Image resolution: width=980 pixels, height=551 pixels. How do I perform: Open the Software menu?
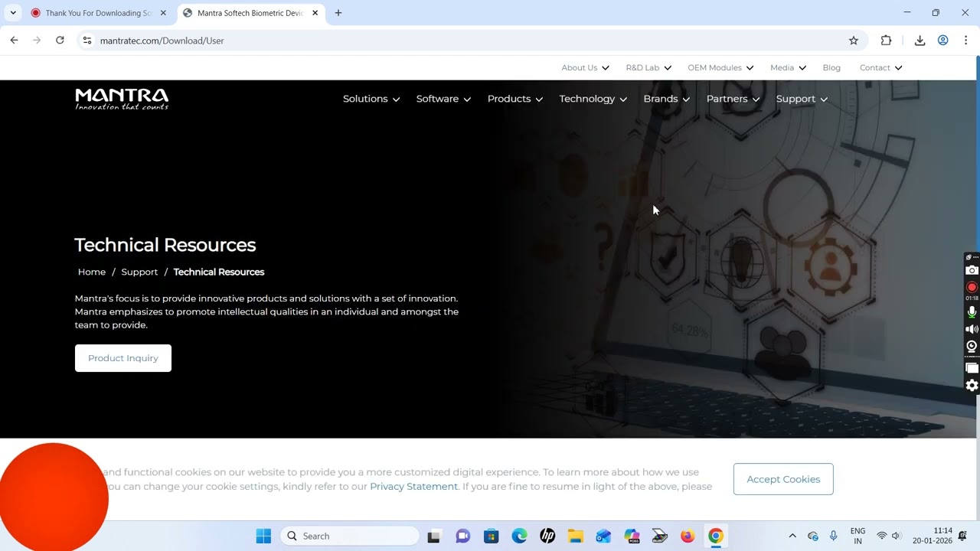click(x=443, y=99)
